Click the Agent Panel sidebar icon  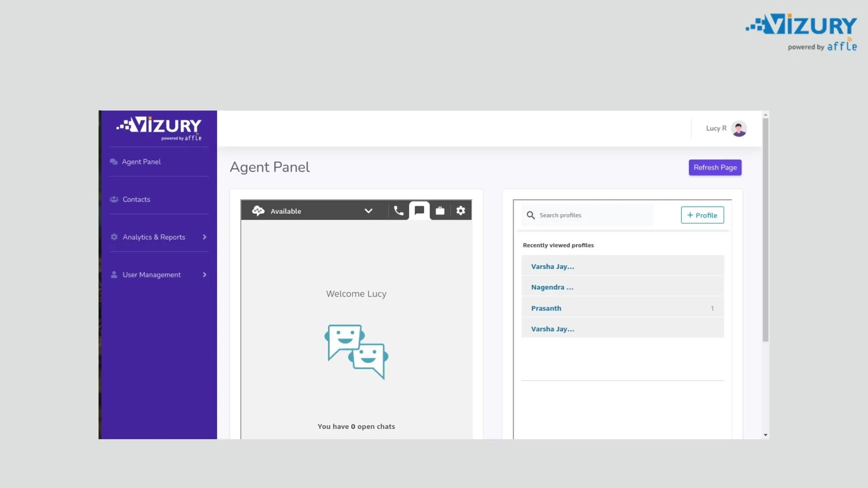pos(113,162)
